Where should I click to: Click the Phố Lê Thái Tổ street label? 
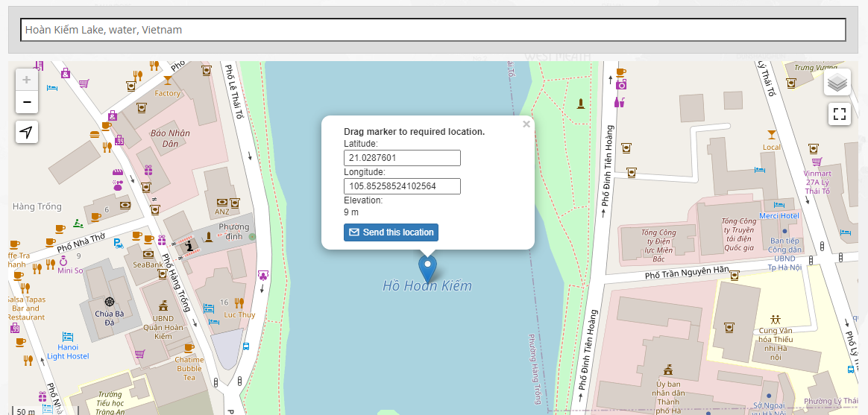click(235, 92)
